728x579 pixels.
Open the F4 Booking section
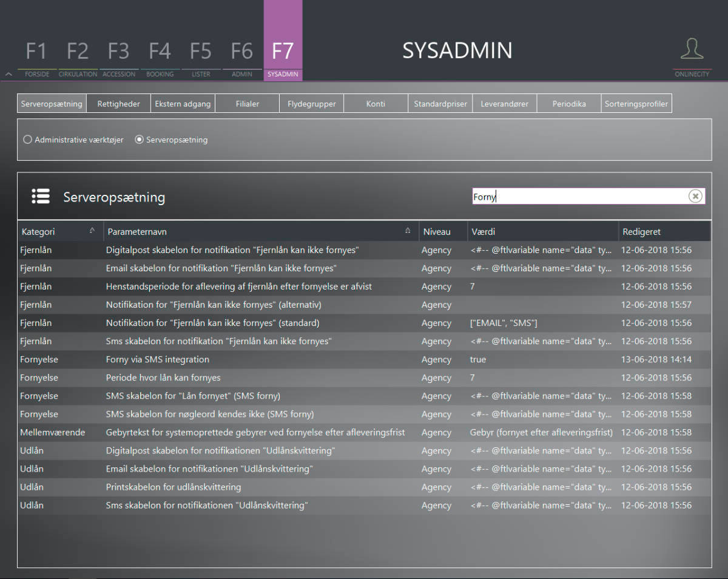(x=160, y=52)
